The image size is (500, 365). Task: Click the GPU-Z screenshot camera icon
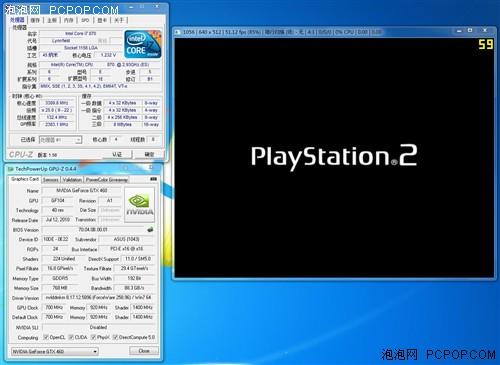(x=153, y=179)
